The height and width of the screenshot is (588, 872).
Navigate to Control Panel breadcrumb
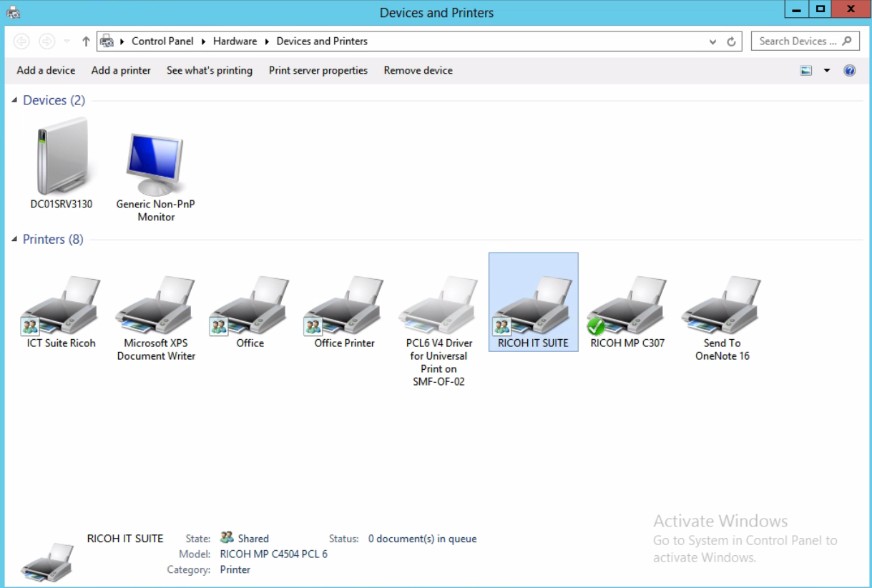click(162, 41)
